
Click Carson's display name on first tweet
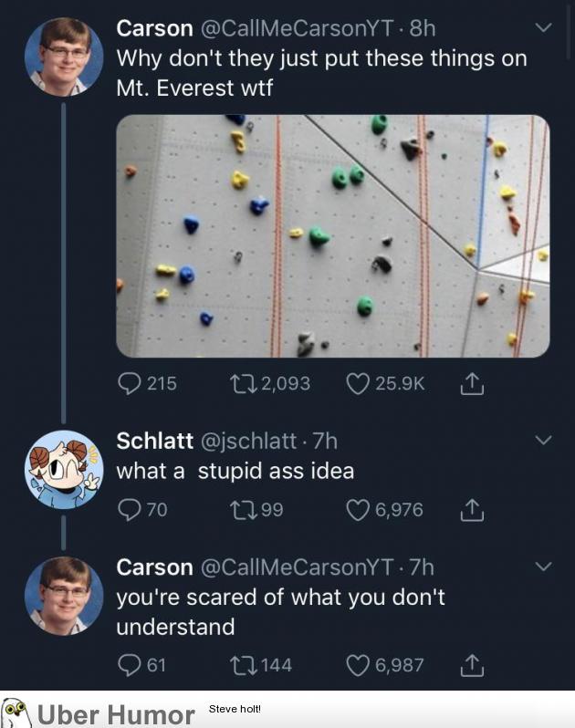pos(154,28)
